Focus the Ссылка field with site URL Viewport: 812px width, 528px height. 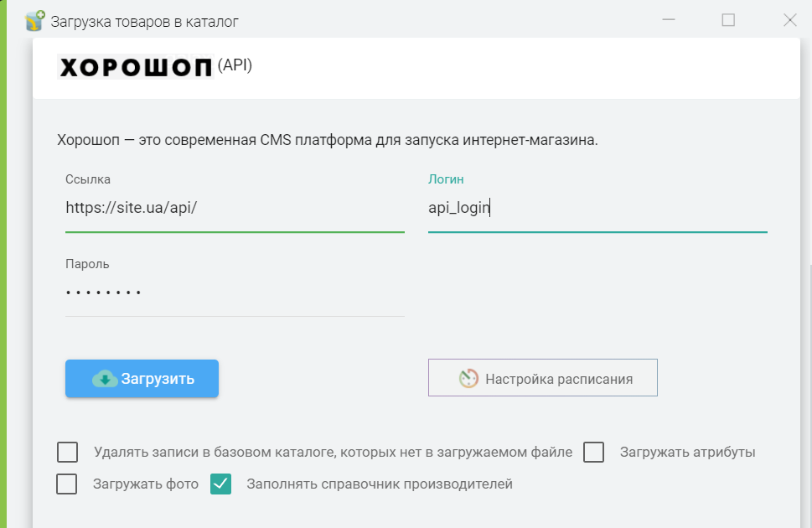[x=235, y=207]
